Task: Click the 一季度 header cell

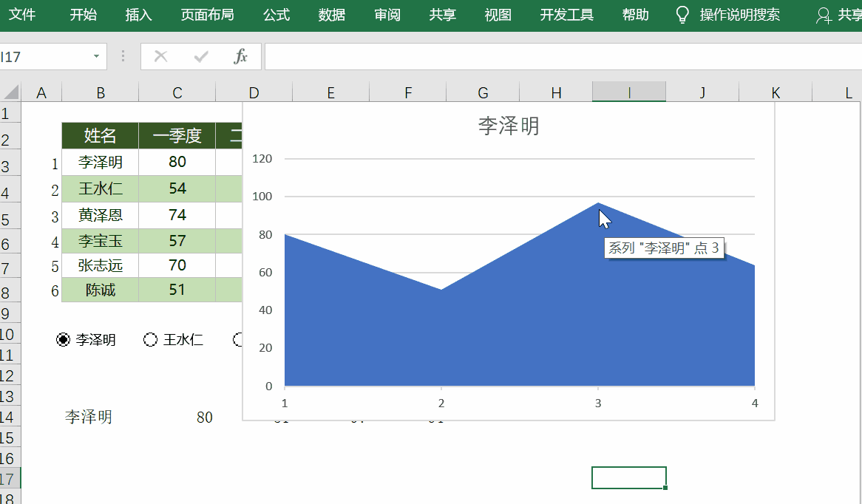Action: point(177,136)
